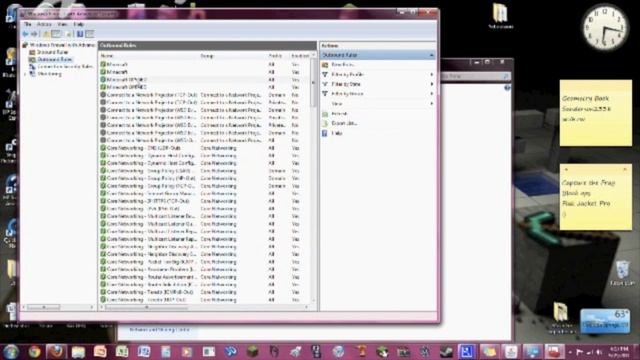Image resolution: width=640 pixels, height=360 pixels.
Task: Click the taskbar clock in system tray
Action: tap(620, 352)
